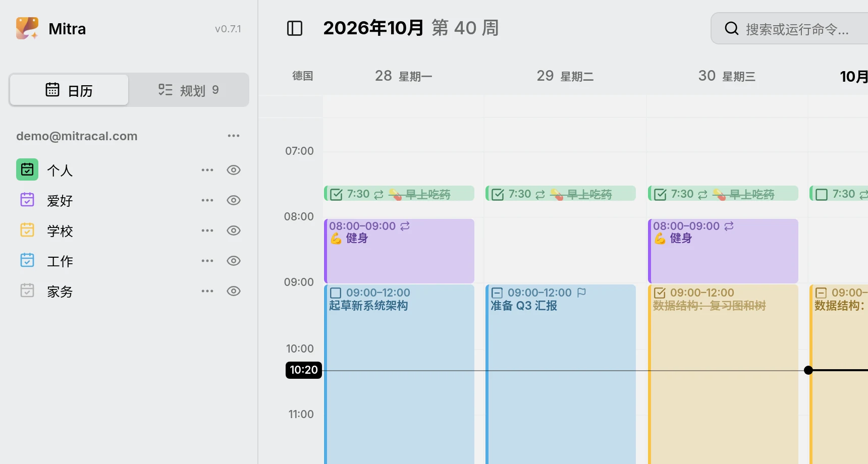This screenshot has height=464, width=868.
Task: Open Monday 08:00-09:00 健身 event
Action: [x=399, y=251]
